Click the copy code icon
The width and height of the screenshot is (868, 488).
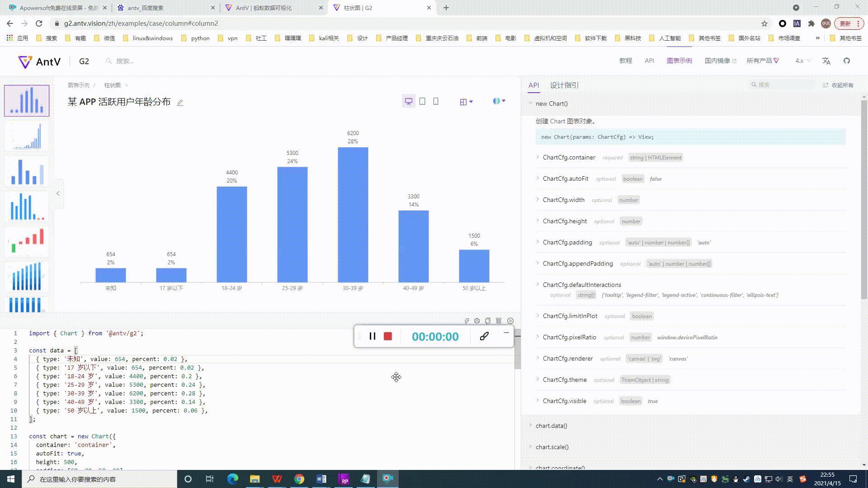tap(488, 321)
